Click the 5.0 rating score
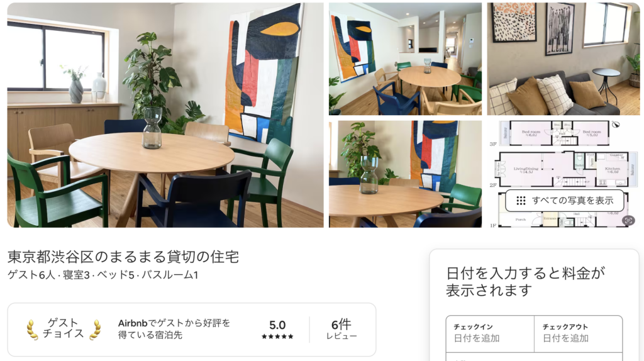 [x=277, y=325]
